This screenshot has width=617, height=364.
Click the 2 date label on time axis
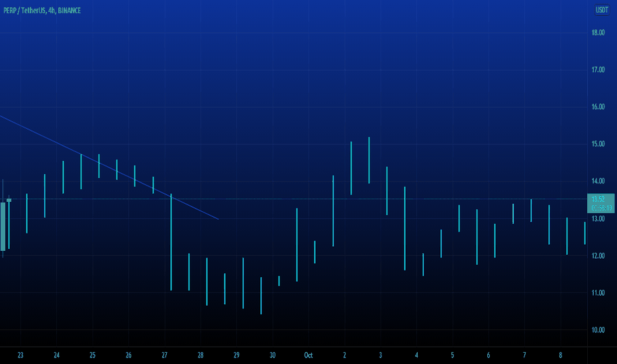344,355
